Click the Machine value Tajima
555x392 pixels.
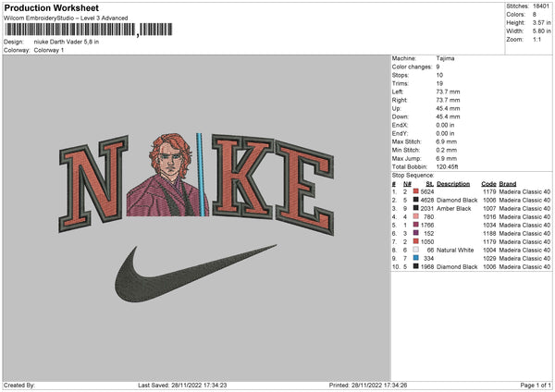click(445, 58)
